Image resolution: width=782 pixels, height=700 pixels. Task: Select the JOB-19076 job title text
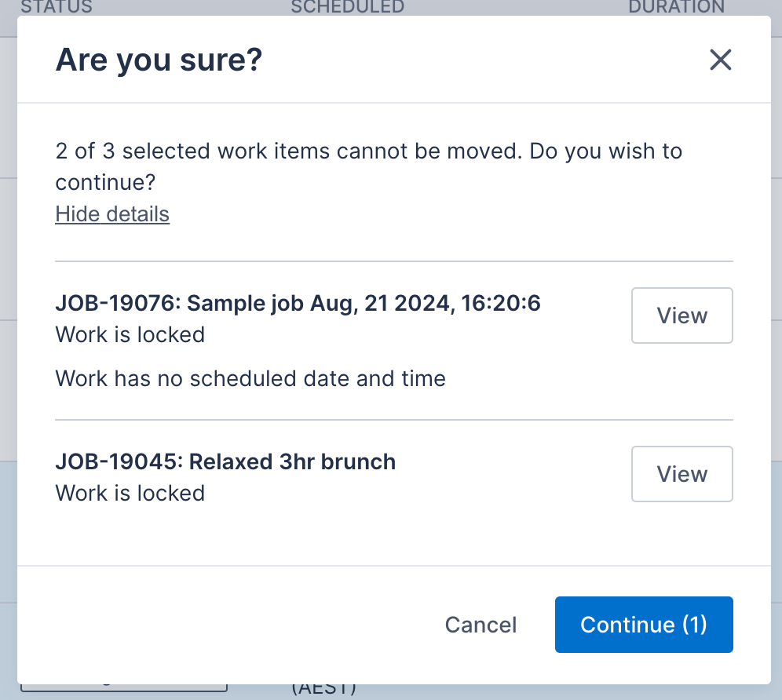point(298,303)
